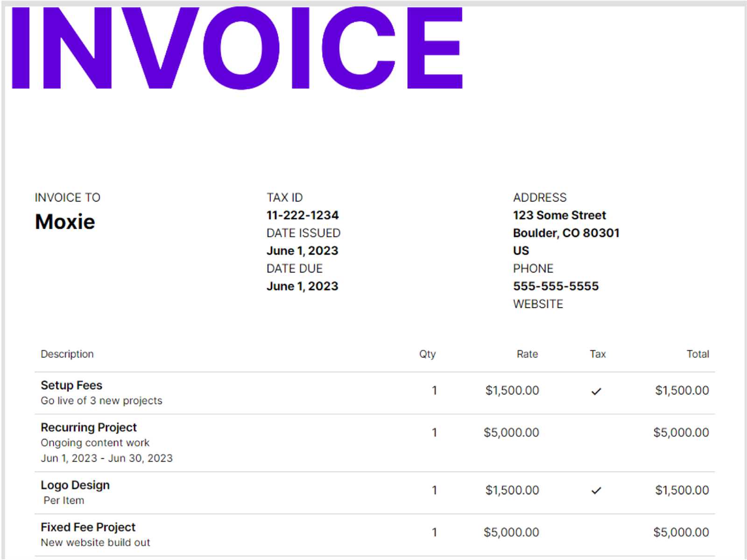This screenshot has width=747, height=560.
Task: Click the rate in Fixed Fee Project row
Action: [511, 532]
